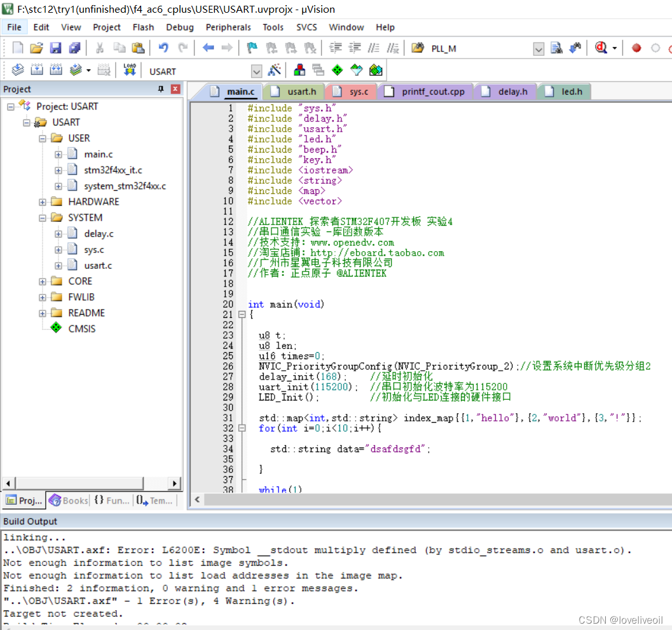Open the PLL_M find dropdown
The image size is (672, 630).
(538, 49)
